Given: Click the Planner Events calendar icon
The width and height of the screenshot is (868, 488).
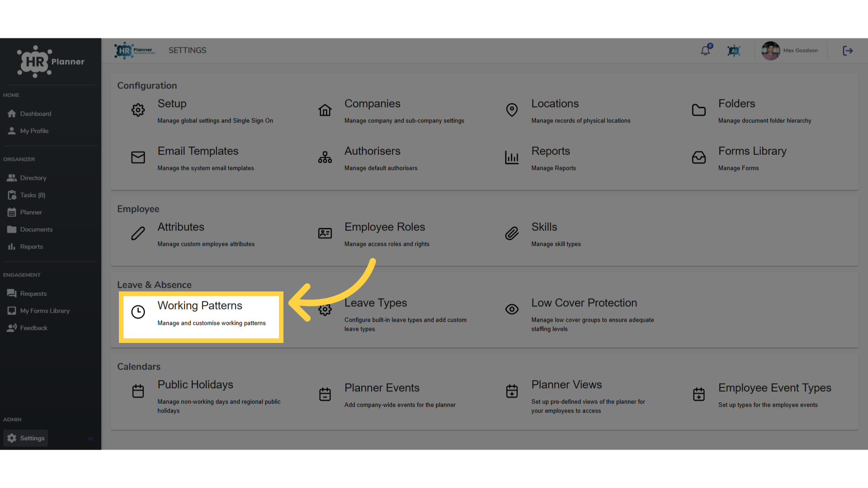Looking at the screenshot, I should 325,394.
